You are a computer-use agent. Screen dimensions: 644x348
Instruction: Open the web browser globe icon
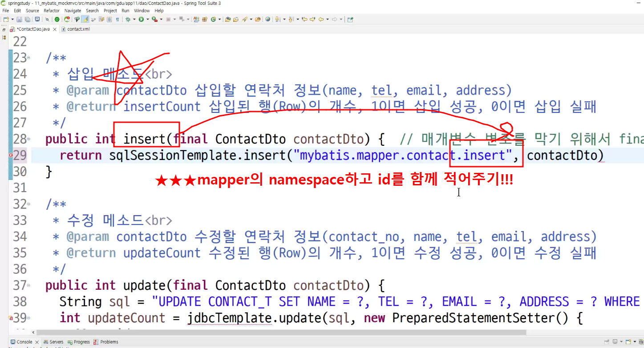pyautogui.click(x=267, y=20)
